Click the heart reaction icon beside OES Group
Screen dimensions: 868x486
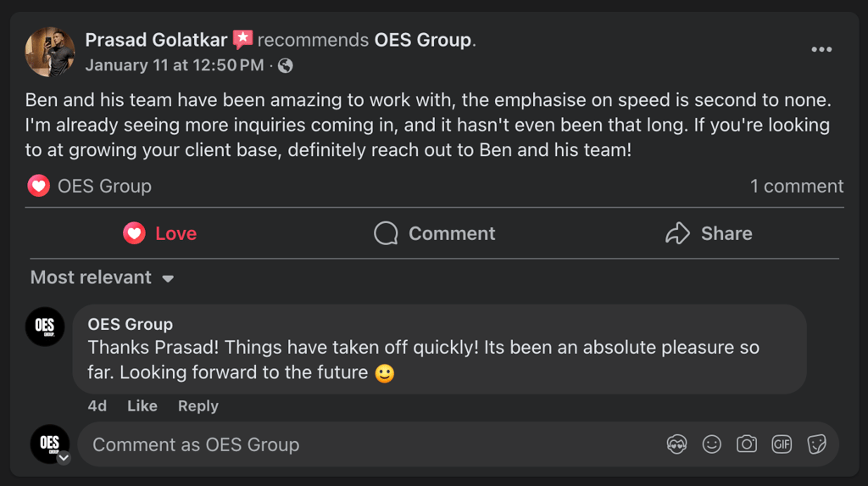38,186
